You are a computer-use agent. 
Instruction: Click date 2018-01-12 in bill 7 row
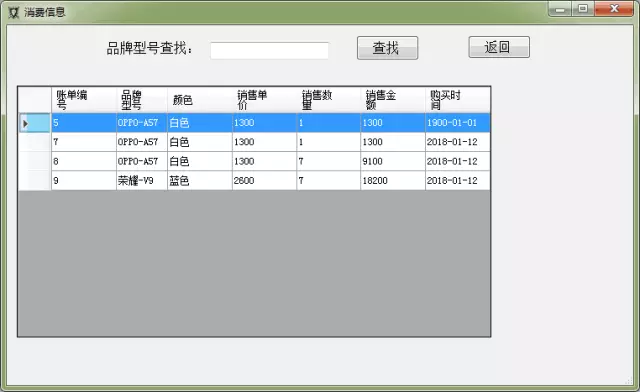point(458,142)
